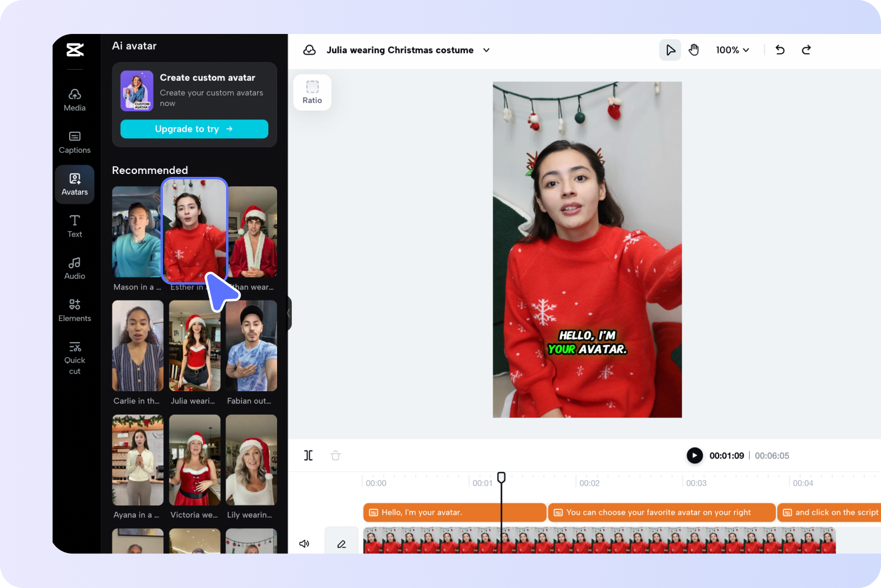The height and width of the screenshot is (588, 881).
Task: Open the 100% zoom level dropdown
Action: (x=732, y=50)
